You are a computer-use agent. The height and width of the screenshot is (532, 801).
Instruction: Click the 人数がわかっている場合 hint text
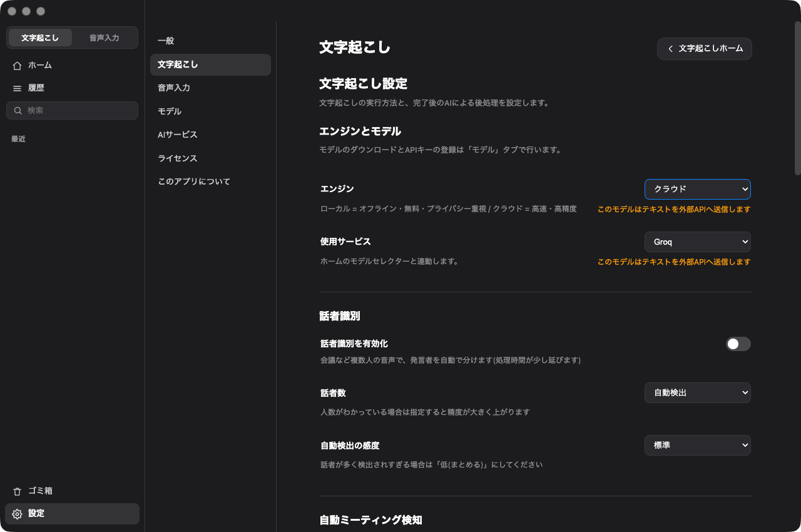coord(425,412)
